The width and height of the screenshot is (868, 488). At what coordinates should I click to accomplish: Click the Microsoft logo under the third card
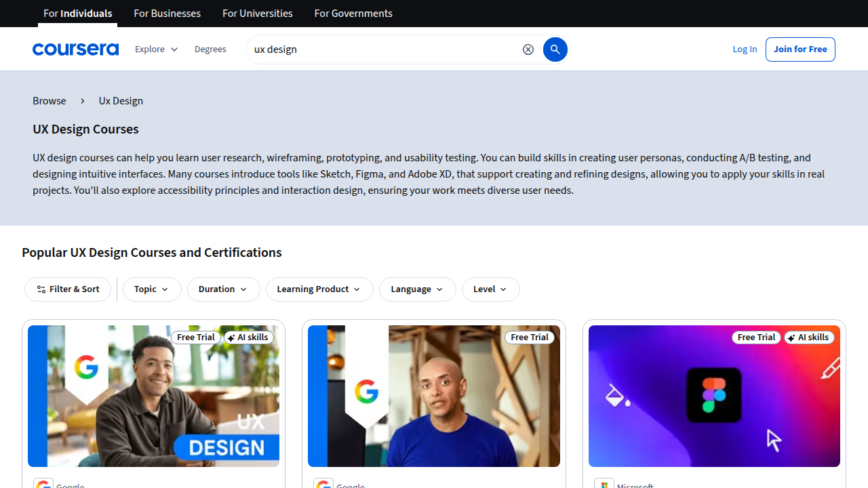click(604, 483)
